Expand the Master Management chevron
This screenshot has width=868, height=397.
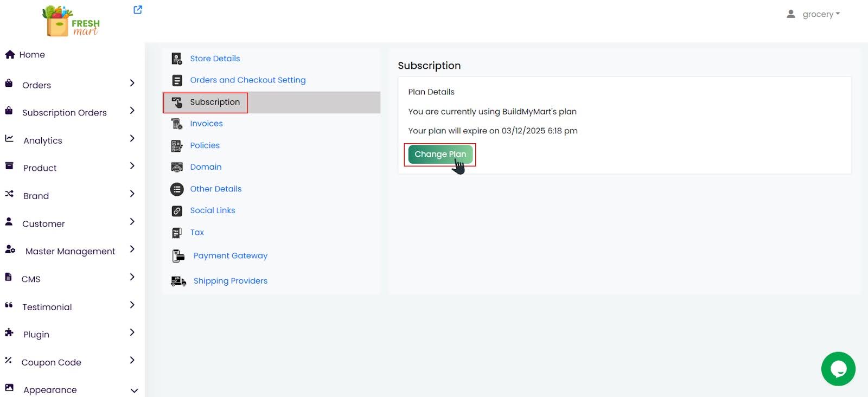pos(132,249)
